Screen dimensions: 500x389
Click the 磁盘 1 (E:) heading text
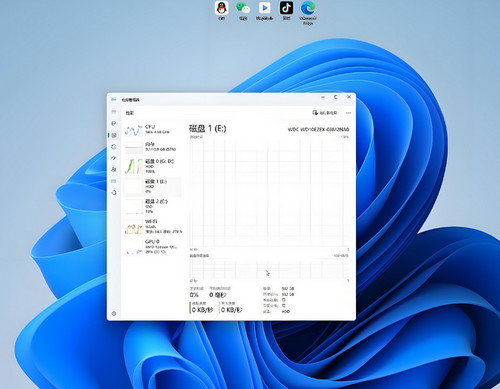pos(208,128)
